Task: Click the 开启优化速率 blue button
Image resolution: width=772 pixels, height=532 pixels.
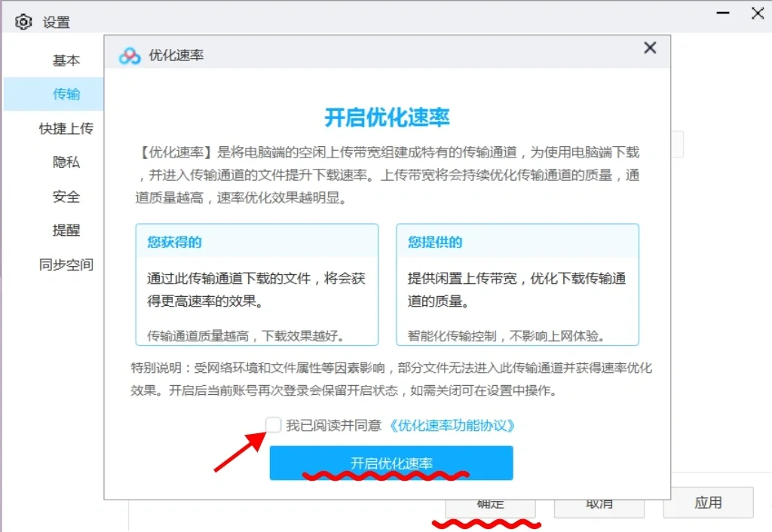Action: click(391, 463)
